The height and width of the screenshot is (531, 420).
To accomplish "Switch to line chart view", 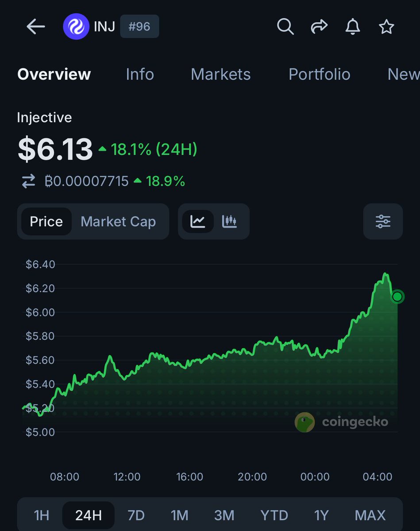I will (x=198, y=221).
